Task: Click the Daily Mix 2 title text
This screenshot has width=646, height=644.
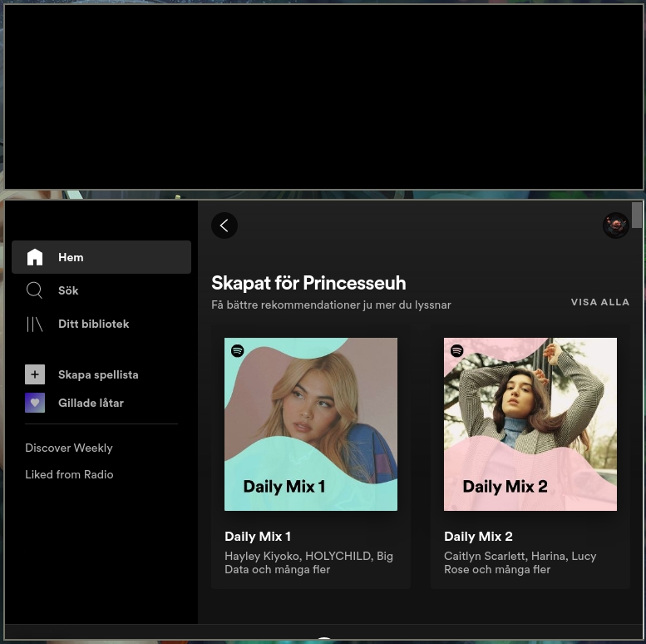Action: coord(478,537)
